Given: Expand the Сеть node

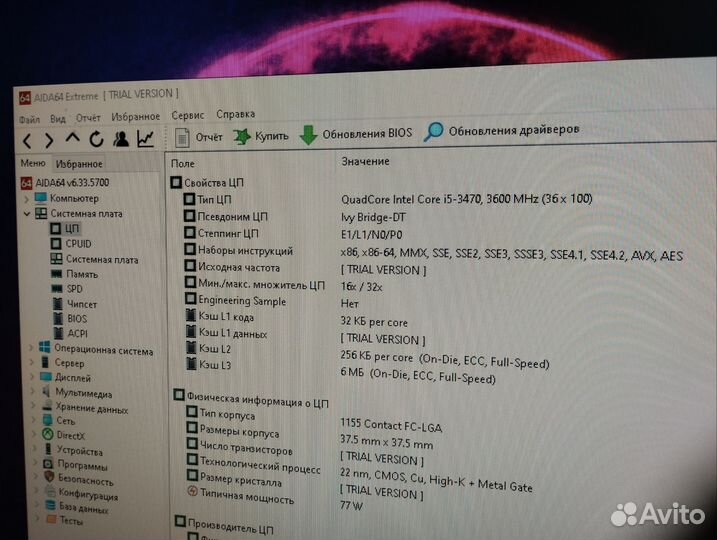Looking at the screenshot, I should pos(35,420).
